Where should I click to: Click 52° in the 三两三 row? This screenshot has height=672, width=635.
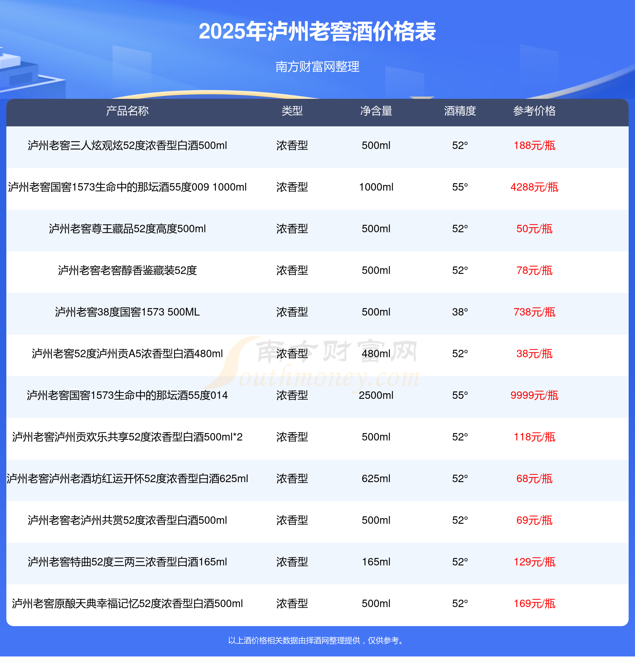tap(460, 562)
